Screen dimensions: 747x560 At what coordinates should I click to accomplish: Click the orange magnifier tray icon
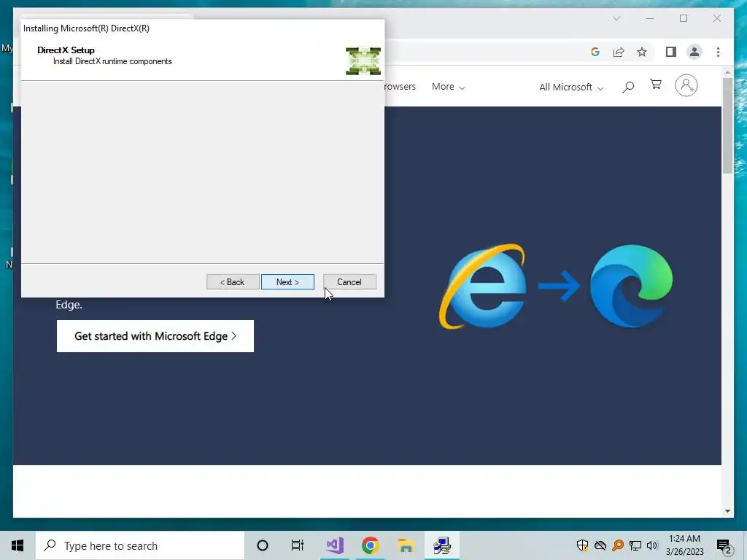pyautogui.click(x=618, y=545)
